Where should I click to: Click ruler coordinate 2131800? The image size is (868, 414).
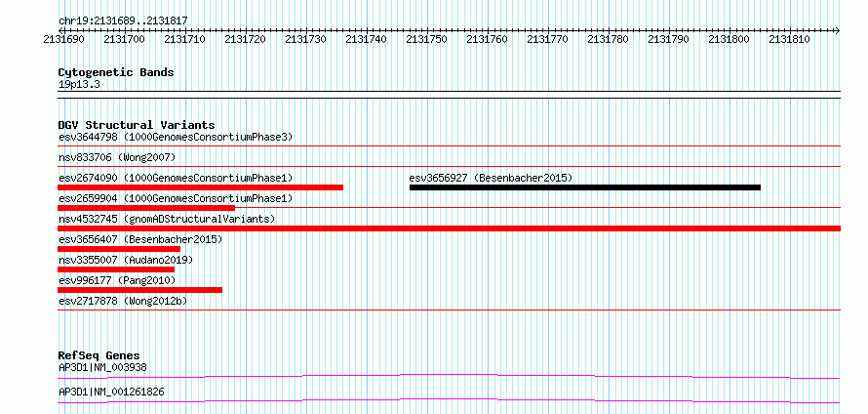tap(730, 39)
